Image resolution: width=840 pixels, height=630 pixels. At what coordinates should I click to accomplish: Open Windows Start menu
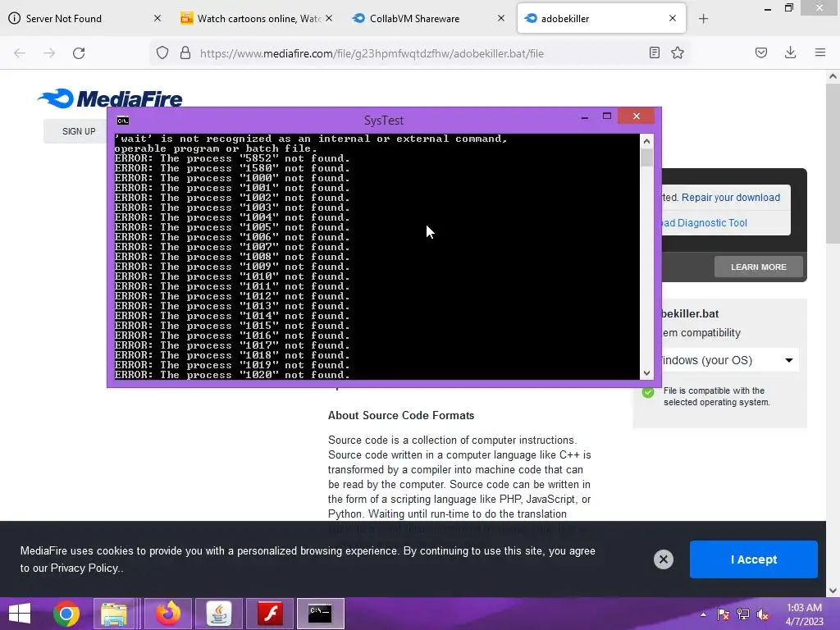coord(20,614)
